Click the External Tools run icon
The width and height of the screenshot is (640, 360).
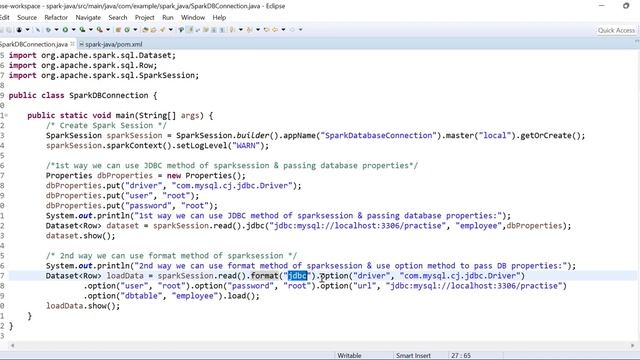100,29
